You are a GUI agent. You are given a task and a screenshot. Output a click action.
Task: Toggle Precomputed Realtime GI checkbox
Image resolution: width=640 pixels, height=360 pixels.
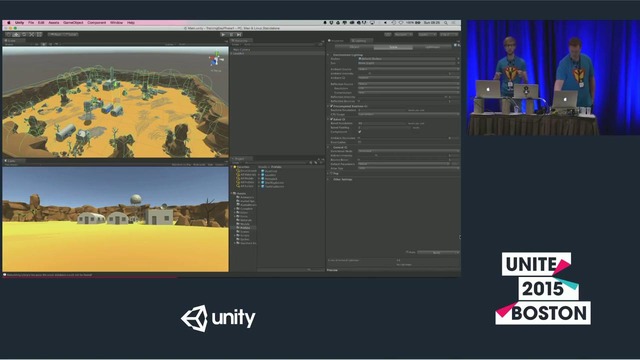click(x=331, y=106)
